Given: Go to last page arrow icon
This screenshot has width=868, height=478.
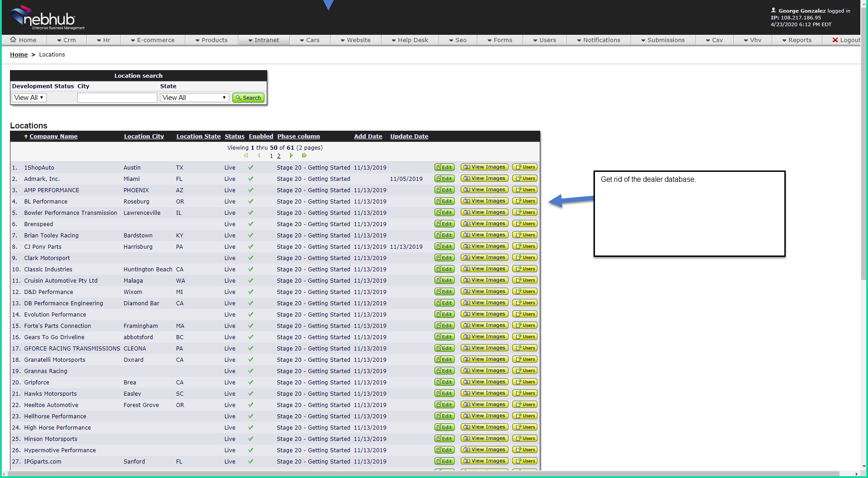Looking at the screenshot, I should click(305, 156).
